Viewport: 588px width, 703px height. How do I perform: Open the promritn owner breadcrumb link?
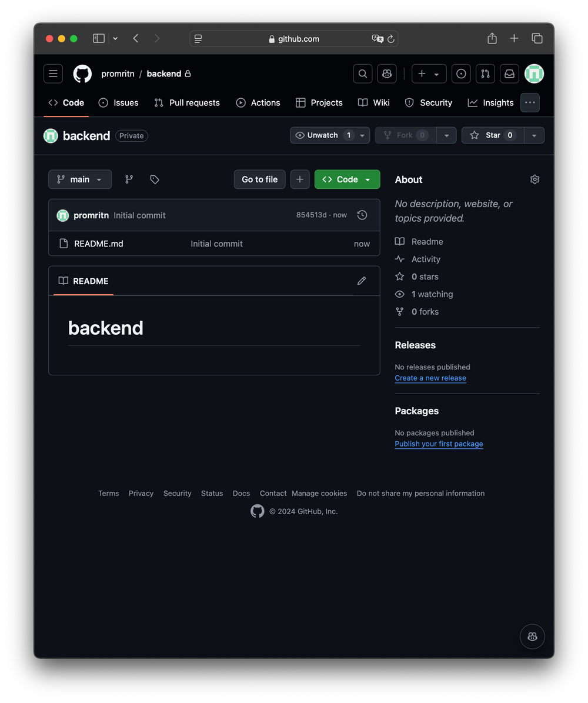118,74
